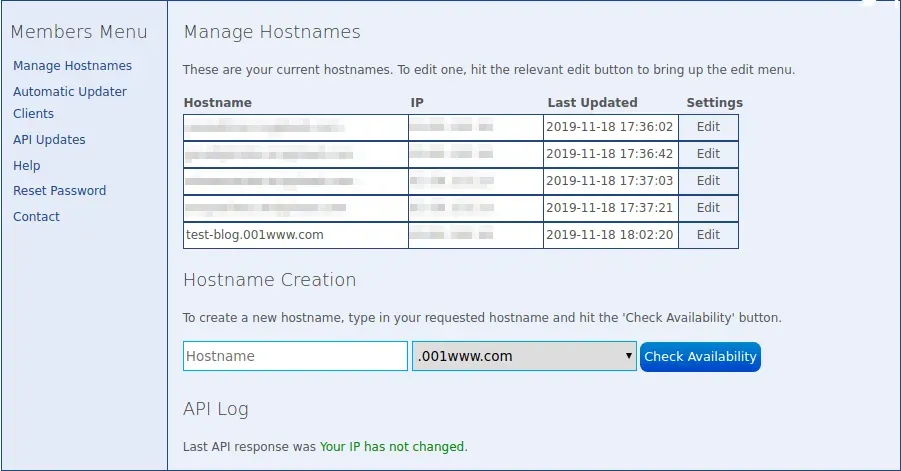This screenshot has height=471, width=901.
Task: Select timestamp 2019-11-18 17:36:02
Action: pos(610,127)
